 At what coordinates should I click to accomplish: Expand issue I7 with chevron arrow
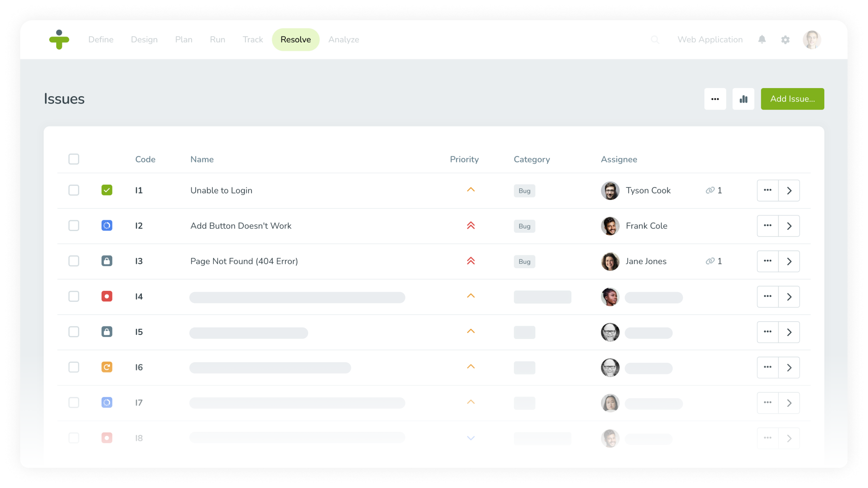click(789, 403)
